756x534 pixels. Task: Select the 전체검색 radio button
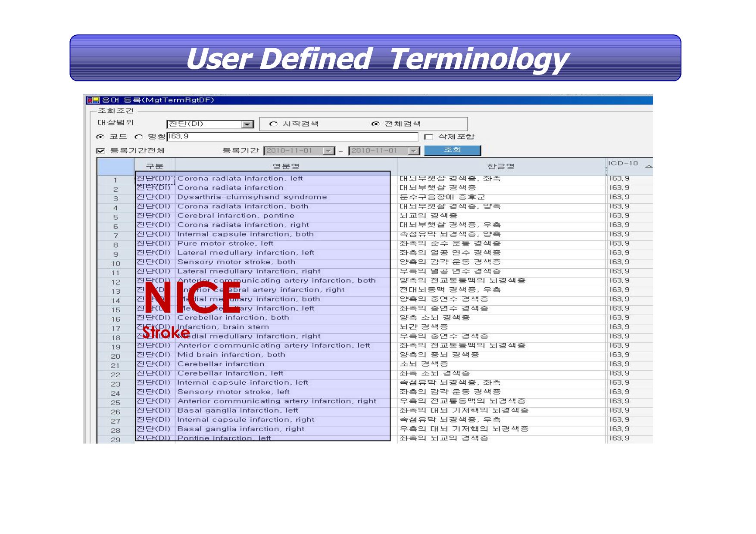point(375,124)
